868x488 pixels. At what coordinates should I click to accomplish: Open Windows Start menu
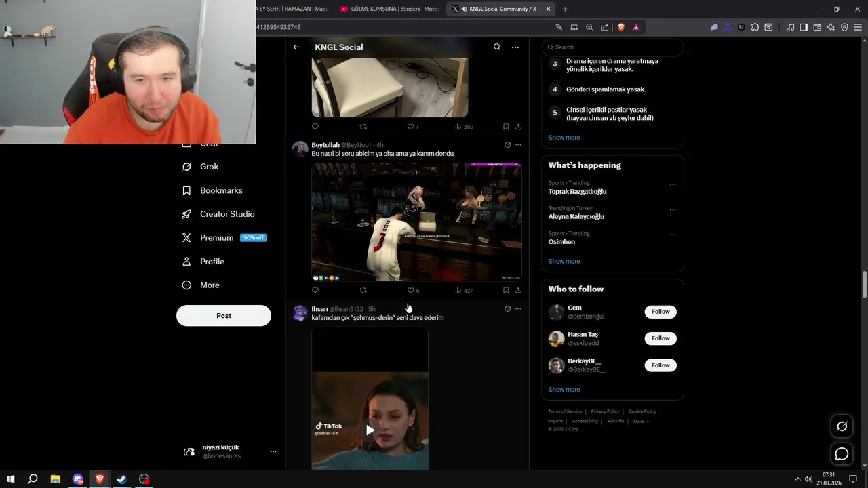coord(11,479)
